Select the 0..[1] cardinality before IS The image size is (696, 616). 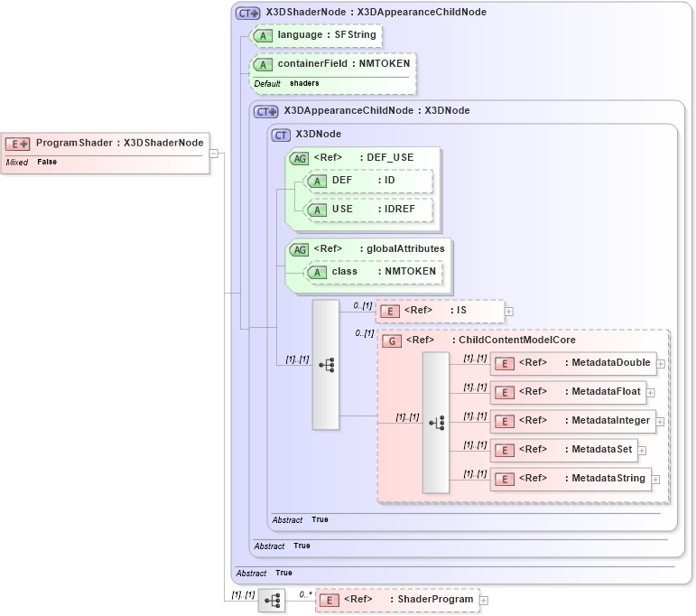click(x=363, y=305)
